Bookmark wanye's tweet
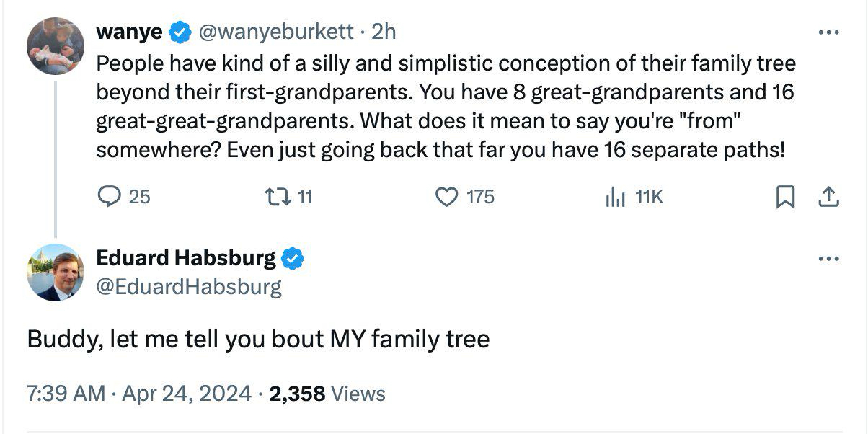 click(784, 196)
